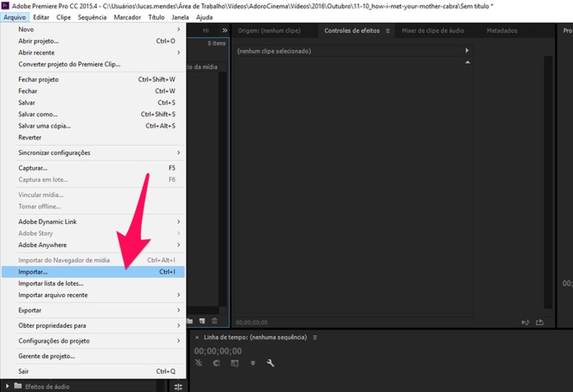573x392 pixels.
Task: Click the timeline wrench settings icon
Action: 270,363
